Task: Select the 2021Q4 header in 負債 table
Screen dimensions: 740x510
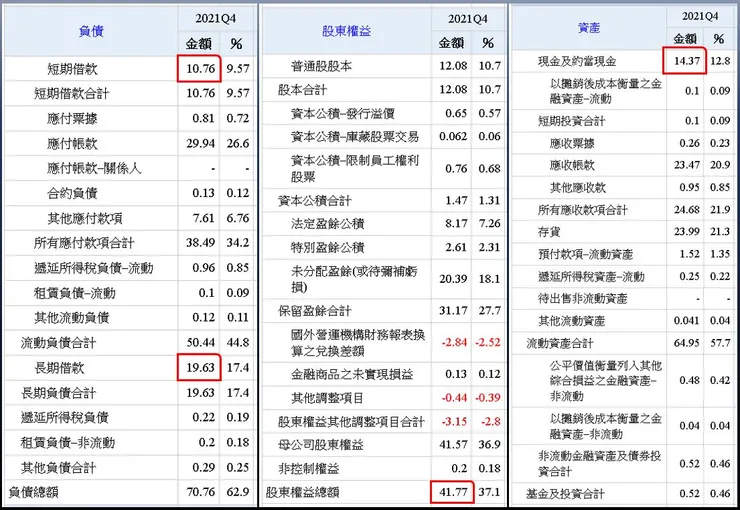Action: pyautogui.click(x=216, y=19)
